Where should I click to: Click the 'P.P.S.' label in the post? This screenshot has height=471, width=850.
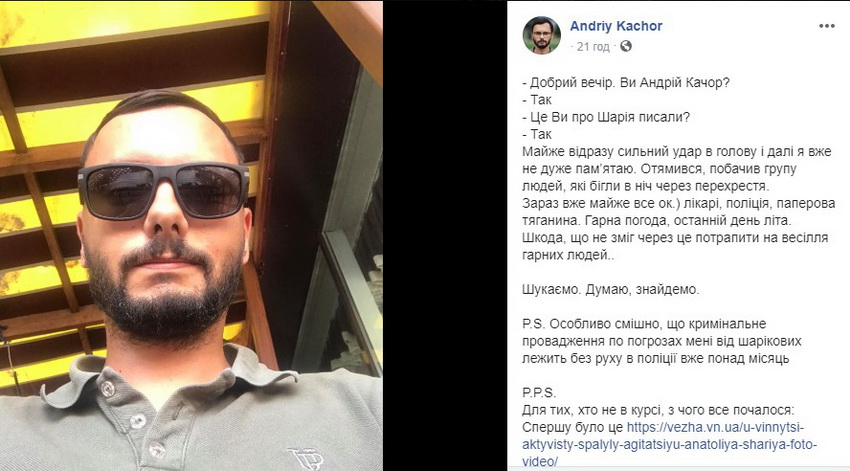click(x=539, y=393)
